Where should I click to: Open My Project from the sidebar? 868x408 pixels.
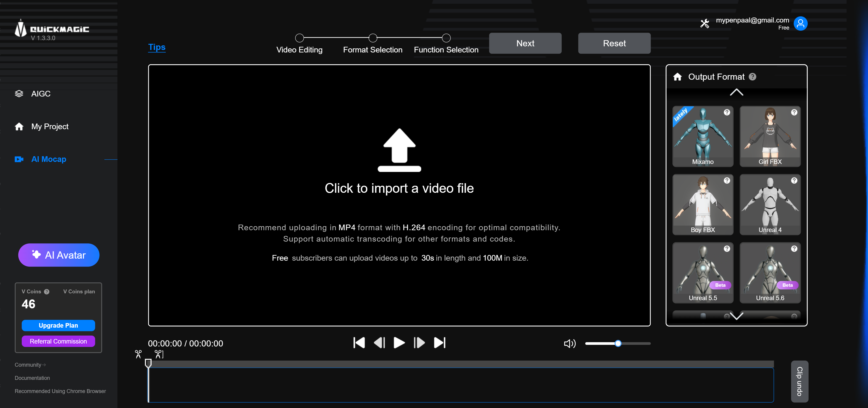[x=49, y=126]
